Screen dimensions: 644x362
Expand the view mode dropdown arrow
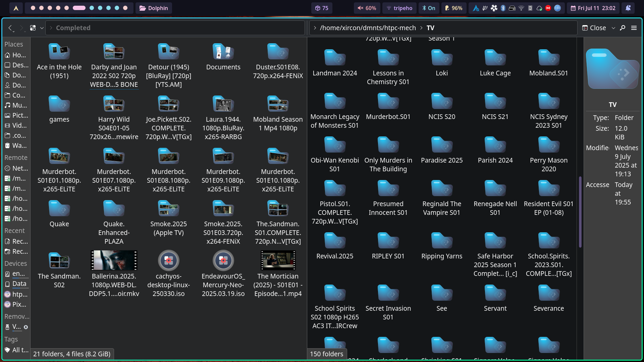pos(42,28)
